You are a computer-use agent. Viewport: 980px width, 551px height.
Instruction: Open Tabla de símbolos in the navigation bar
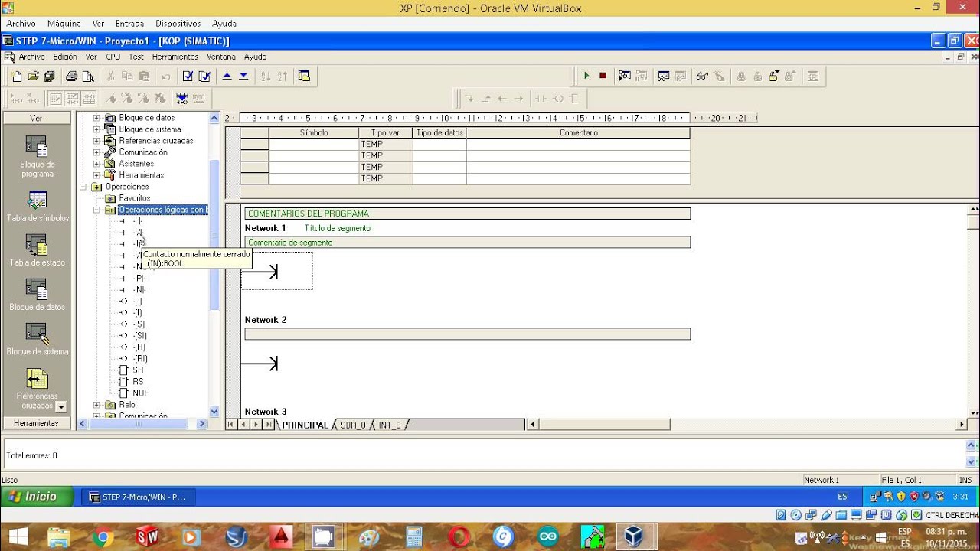pos(37,206)
